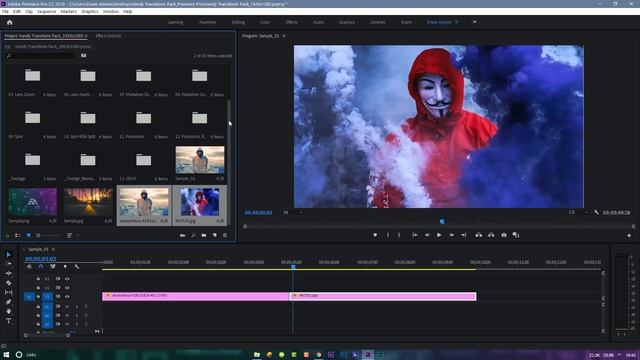Expand workspace overflow chevrons
Viewport: 640px width, 360px height.
point(474,22)
